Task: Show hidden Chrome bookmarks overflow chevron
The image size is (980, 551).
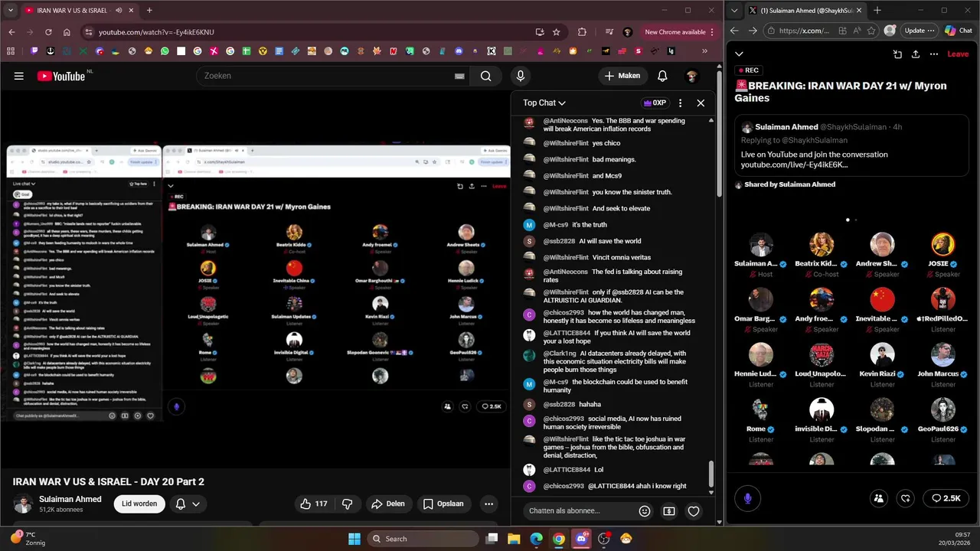Action: (x=704, y=51)
